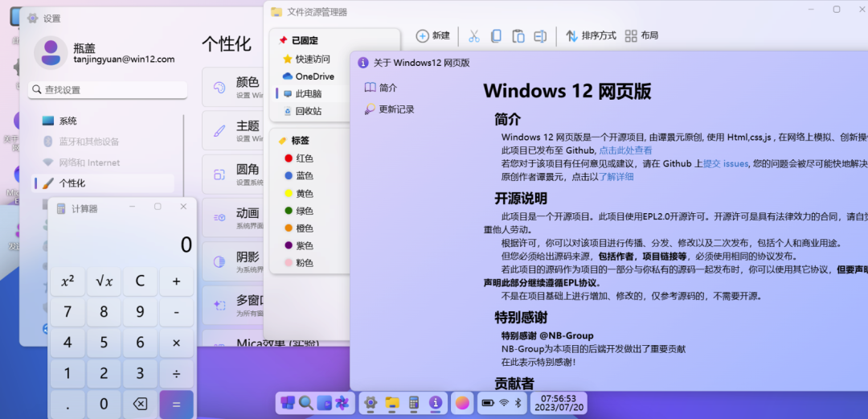This screenshot has height=419, width=868.
Task: Switch to the 简介 tab in About window
Action: click(x=381, y=88)
